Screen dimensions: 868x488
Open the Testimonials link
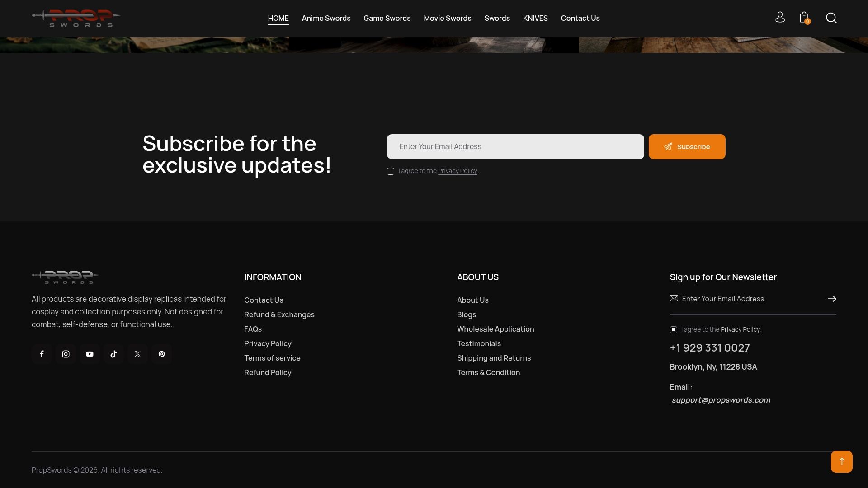479,343
